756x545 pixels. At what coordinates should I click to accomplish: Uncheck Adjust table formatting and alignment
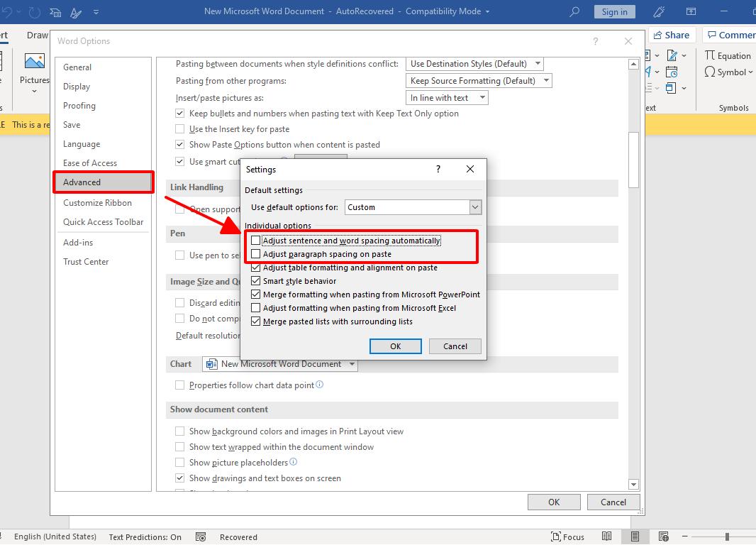[x=255, y=268]
